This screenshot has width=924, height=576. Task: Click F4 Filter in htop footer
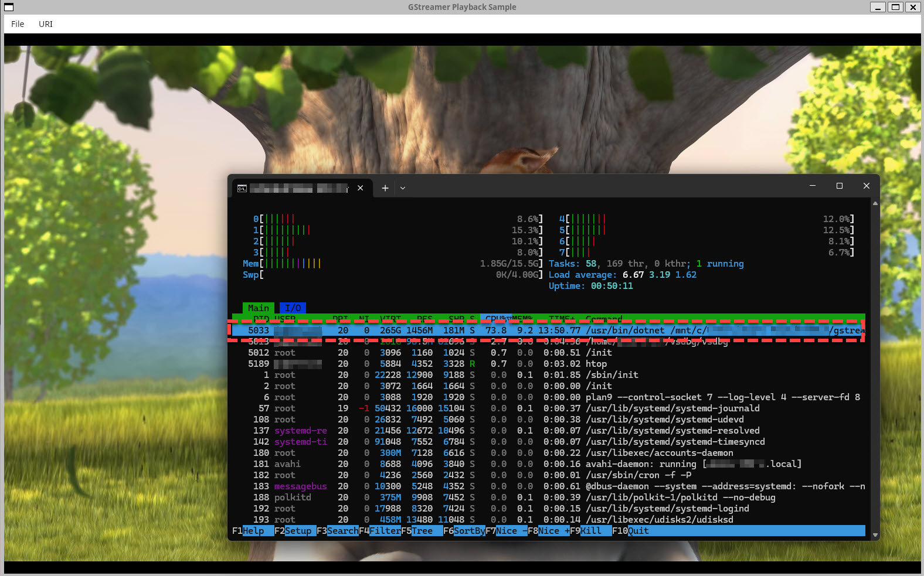click(384, 531)
